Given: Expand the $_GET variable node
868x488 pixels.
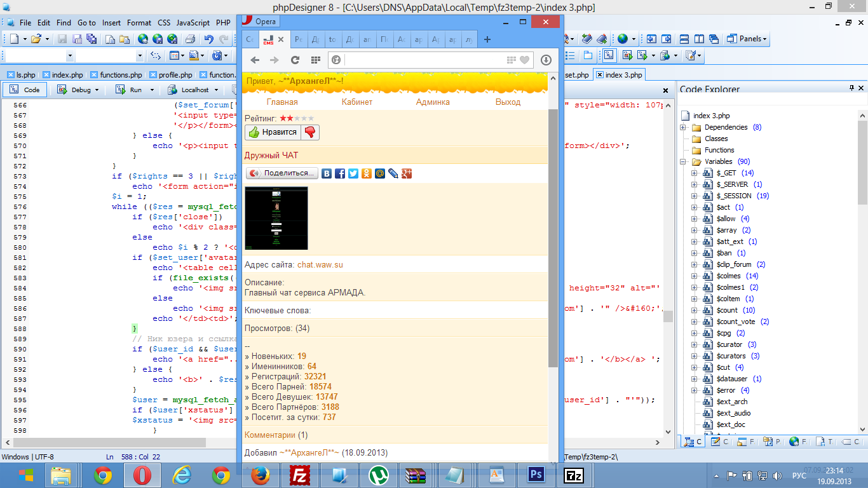Looking at the screenshot, I should (695, 173).
